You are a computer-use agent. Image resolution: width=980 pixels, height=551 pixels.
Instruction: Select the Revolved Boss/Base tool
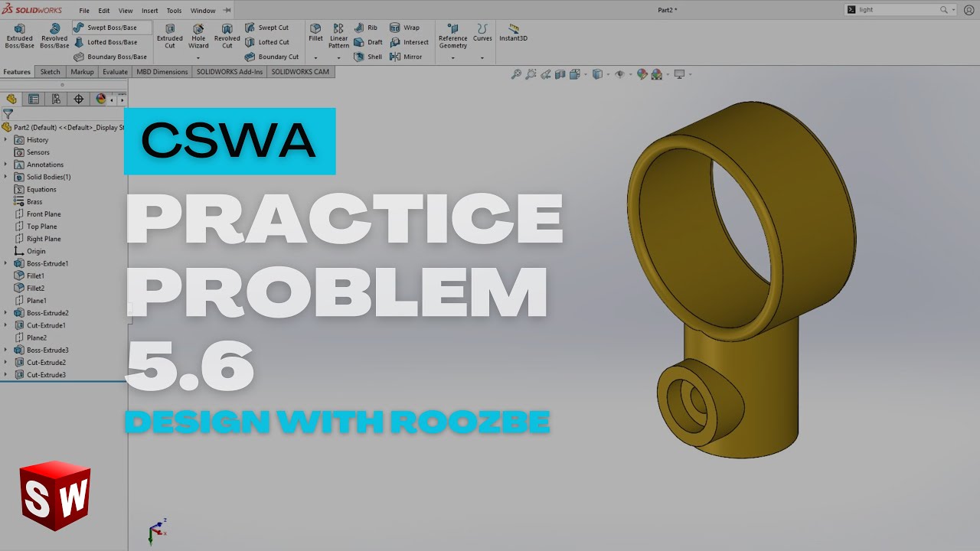[x=54, y=36]
